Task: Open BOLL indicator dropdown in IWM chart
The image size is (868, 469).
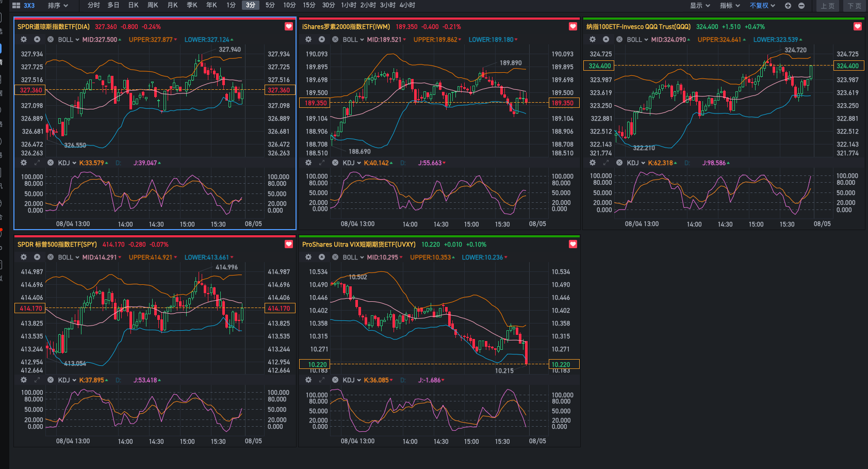Action: [353, 40]
